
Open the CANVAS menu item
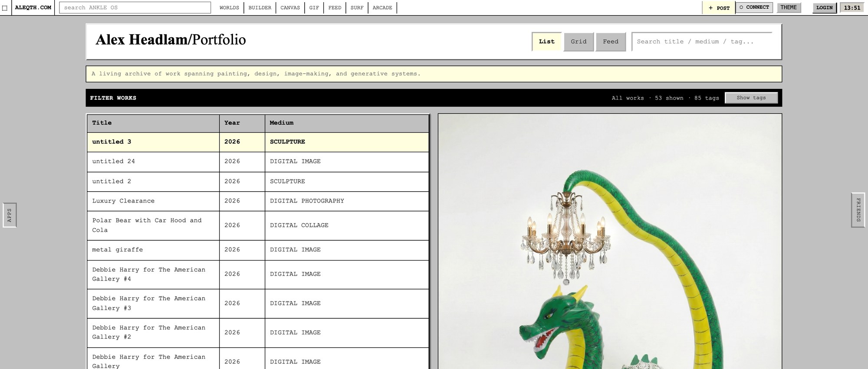[x=290, y=8]
